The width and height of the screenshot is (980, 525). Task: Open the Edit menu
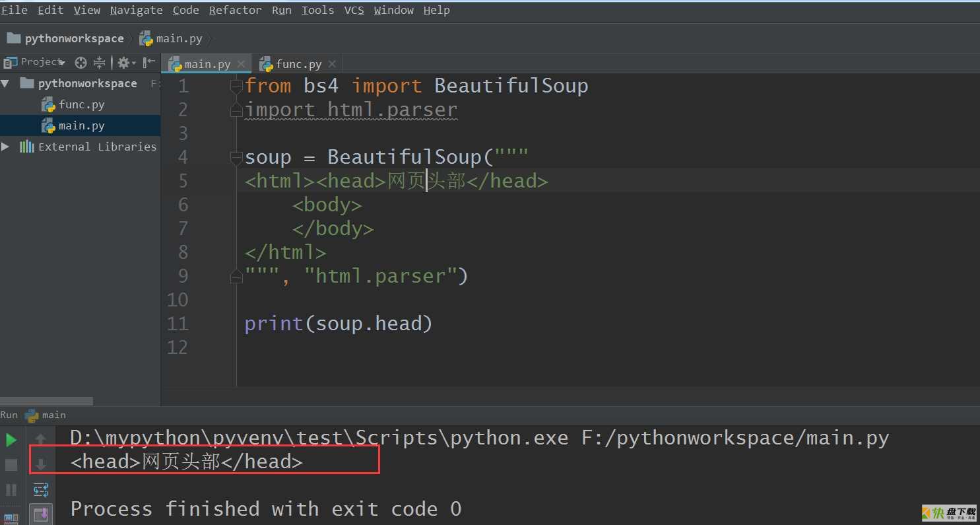[x=51, y=10]
